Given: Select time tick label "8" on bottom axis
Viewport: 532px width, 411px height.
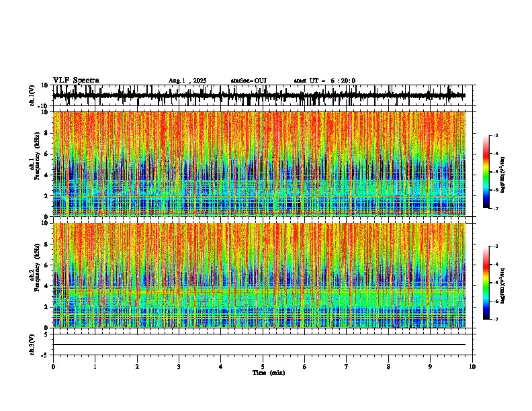Looking at the screenshot, I should coord(388,367).
